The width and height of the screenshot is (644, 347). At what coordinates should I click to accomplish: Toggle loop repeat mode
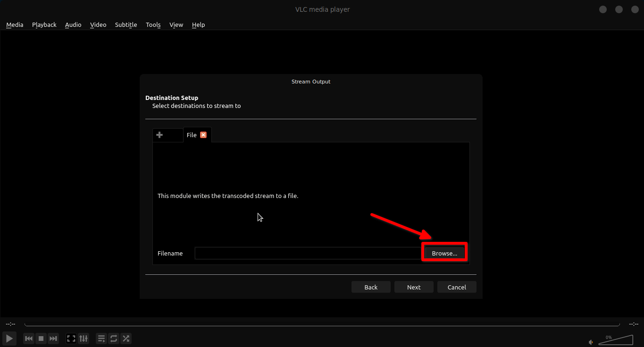click(x=114, y=339)
